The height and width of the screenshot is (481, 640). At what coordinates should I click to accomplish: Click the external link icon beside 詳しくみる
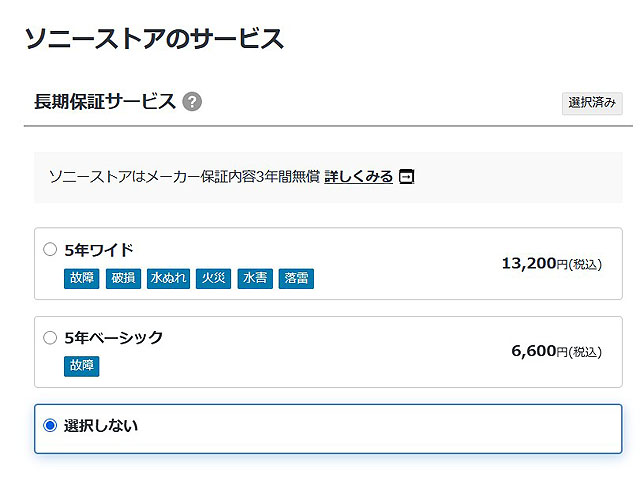pyautogui.click(x=406, y=177)
